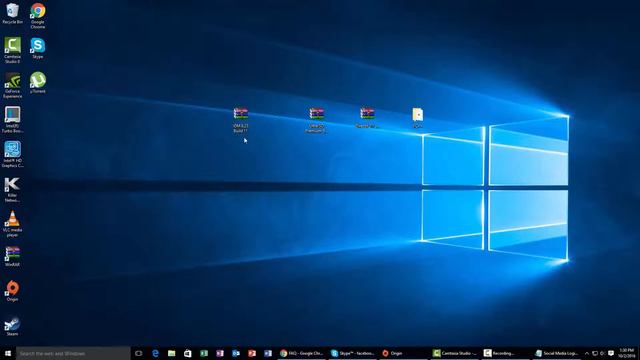Open the WinRAR desktop shortcut
The image size is (640, 360).
point(12,256)
